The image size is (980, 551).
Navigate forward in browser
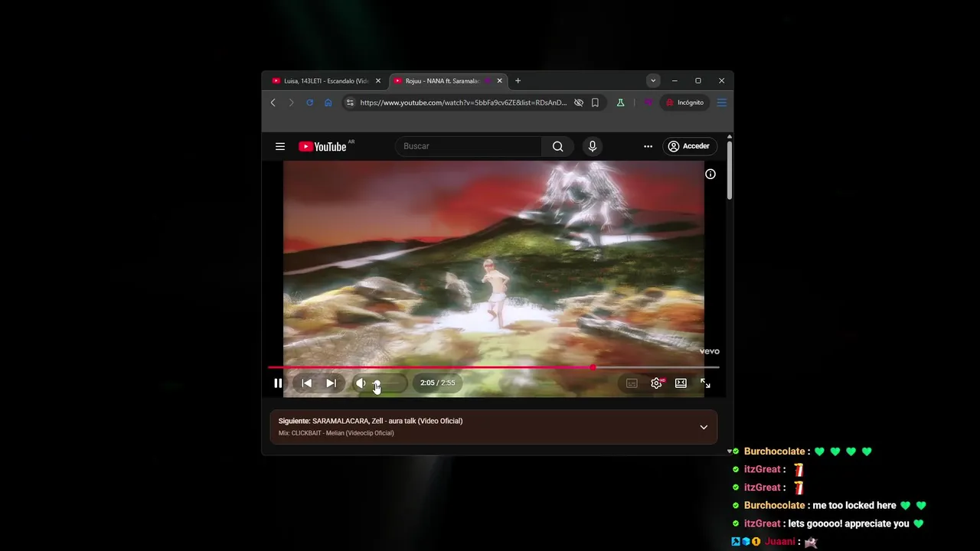tap(291, 103)
